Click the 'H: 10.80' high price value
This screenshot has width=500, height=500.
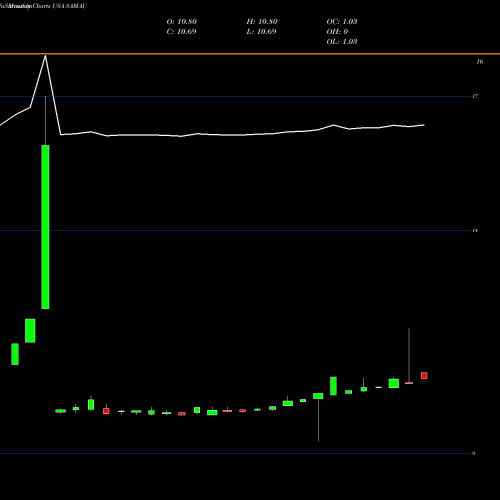[x=262, y=22]
